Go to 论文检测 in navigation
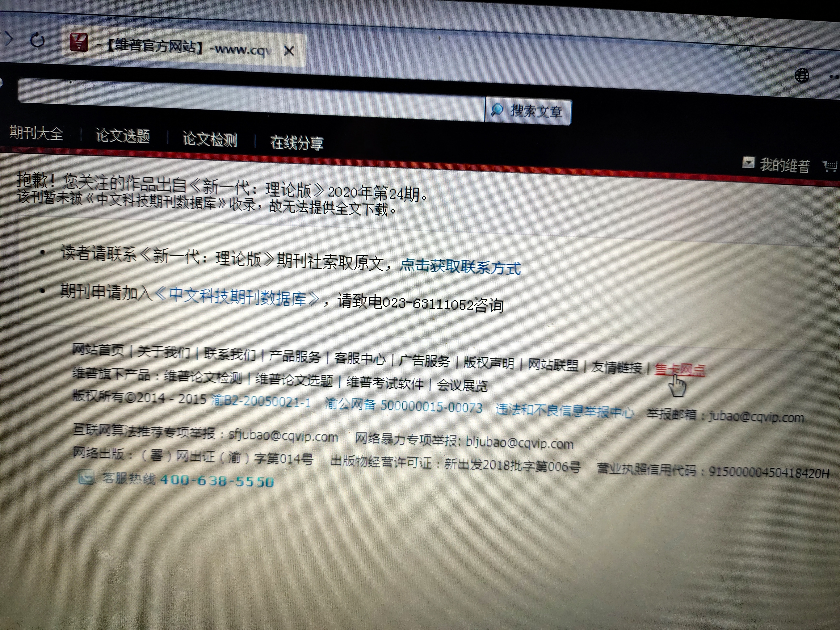The width and height of the screenshot is (840, 630). click(210, 139)
